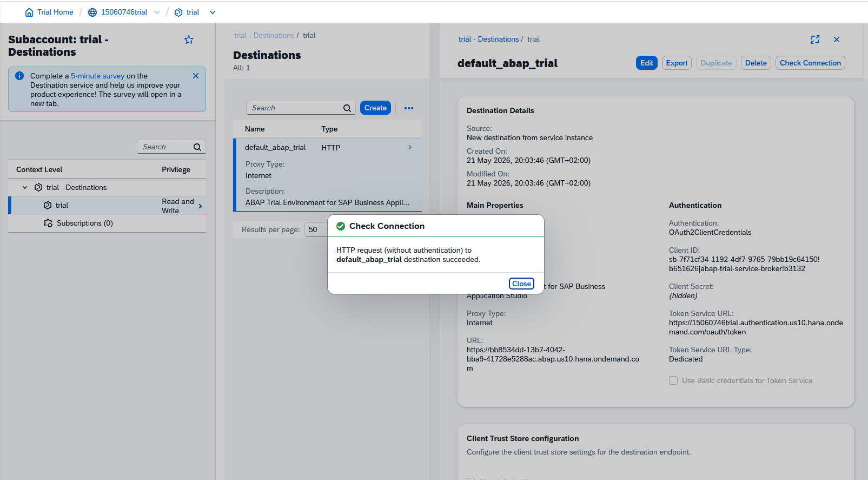Click the Create destination button
This screenshot has width=868, height=480.
point(375,108)
